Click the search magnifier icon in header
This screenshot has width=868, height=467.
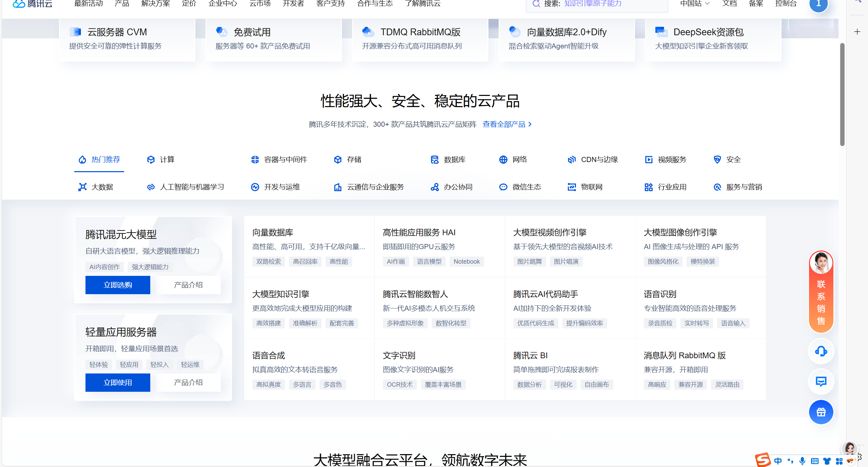(536, 3)
